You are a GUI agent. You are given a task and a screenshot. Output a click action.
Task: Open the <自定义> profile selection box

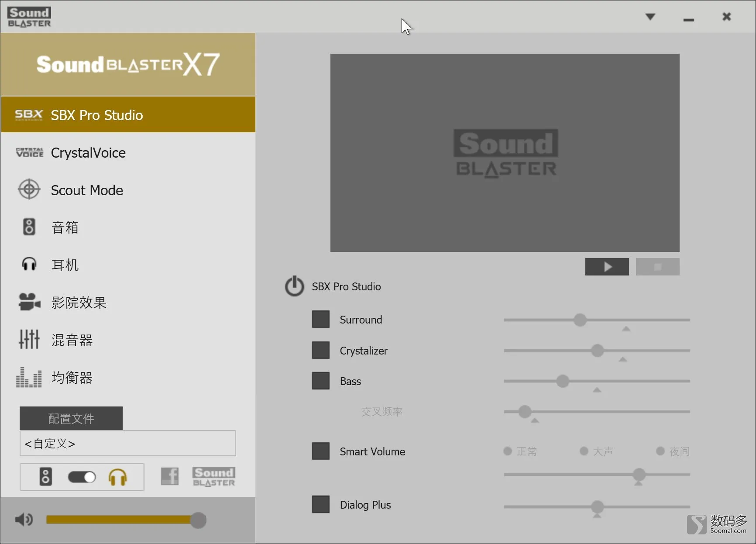coord(128,444)
